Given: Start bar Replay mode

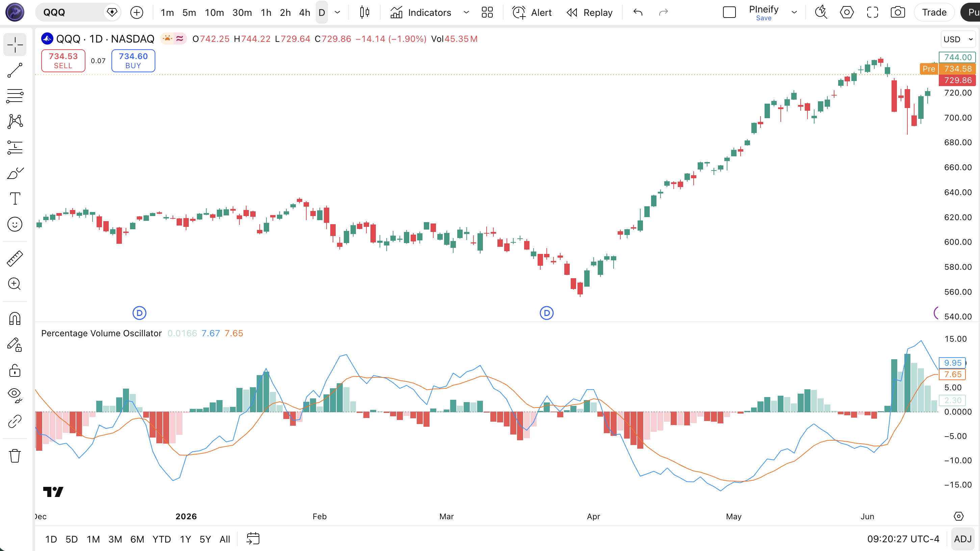Looking at the screenshot, I should 589,12.
